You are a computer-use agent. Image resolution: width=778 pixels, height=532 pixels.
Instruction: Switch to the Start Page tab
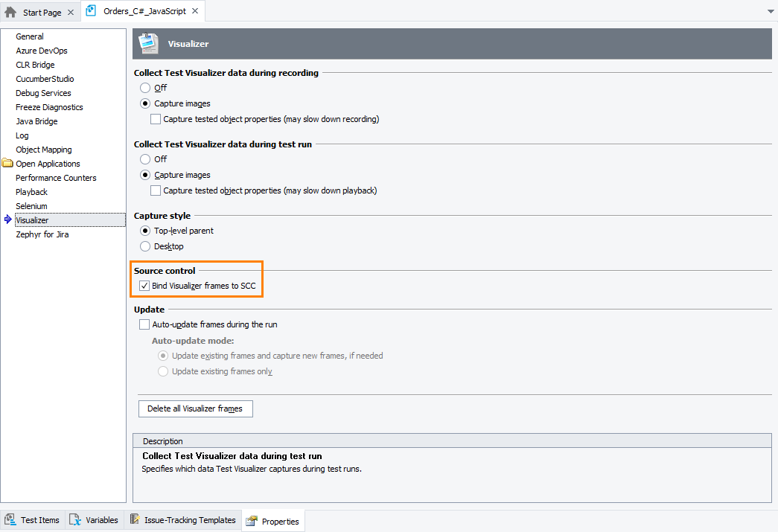(41, 12)
